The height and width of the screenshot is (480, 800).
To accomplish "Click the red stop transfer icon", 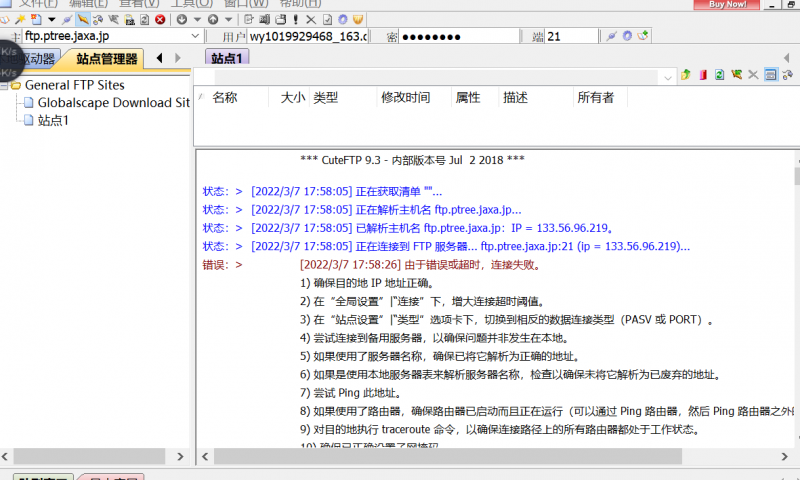I will point(161,19).
